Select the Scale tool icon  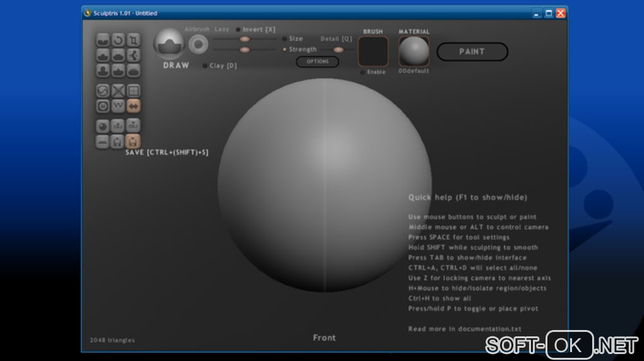pyautogui.click(x=133, y=40)
